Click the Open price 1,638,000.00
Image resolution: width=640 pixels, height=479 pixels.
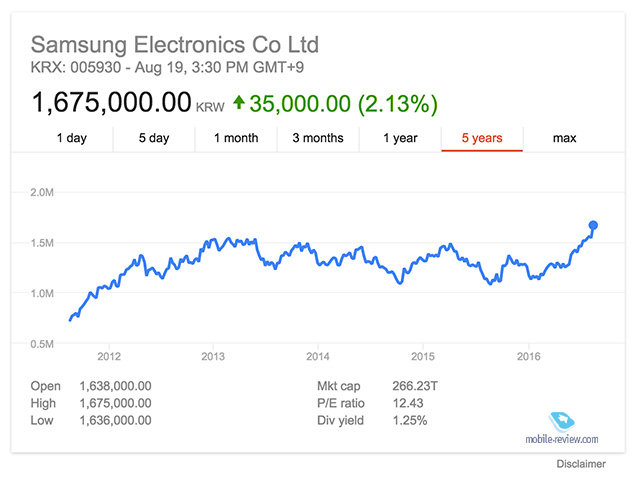[x=116, y=386]
